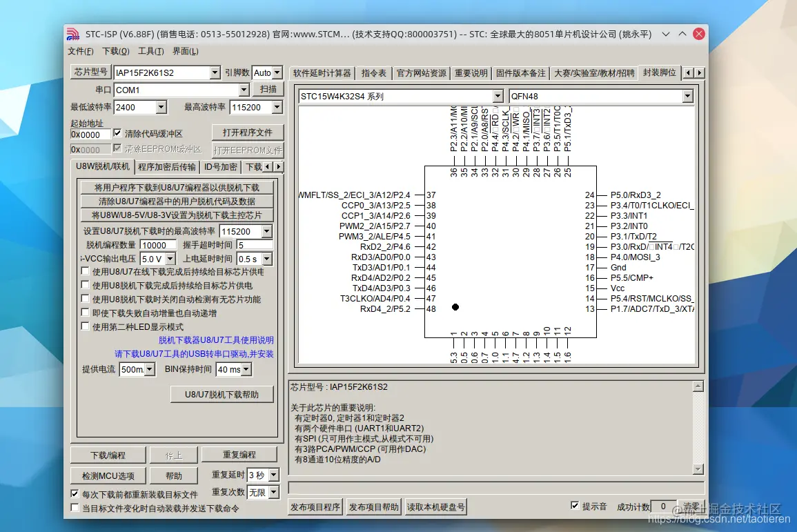
Task: Check 即使下载失败自动增量也自动递增
Action: click(86, 313)
